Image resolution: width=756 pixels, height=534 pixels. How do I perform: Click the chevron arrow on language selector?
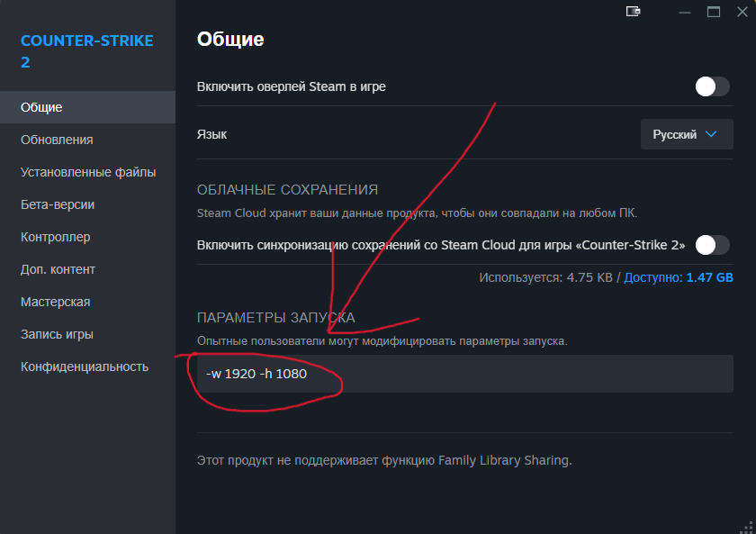712,134
